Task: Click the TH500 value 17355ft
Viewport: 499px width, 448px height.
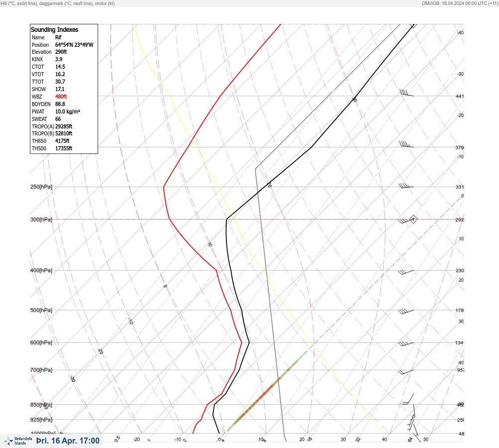Action: (x=64, y=148)
